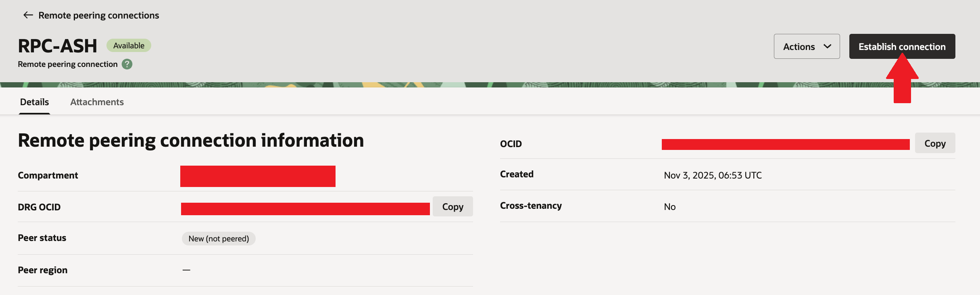Click the RPC-ASH page title

pos(58,46)
